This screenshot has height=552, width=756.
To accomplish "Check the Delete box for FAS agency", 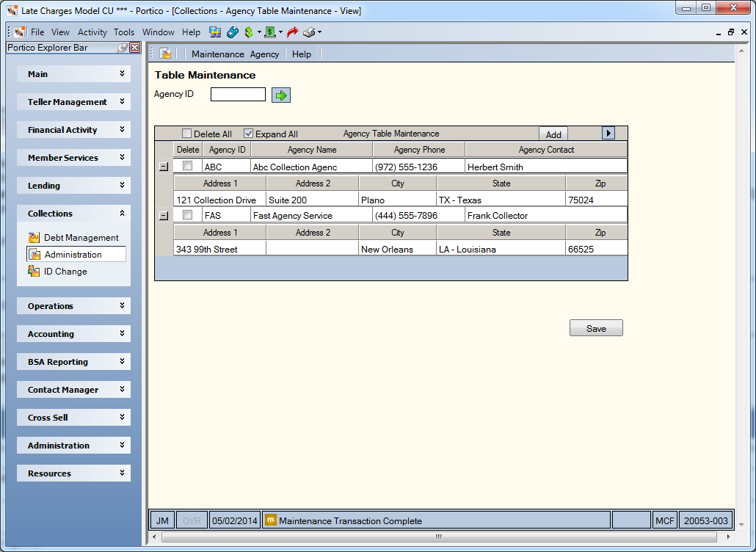I will coord(188,214).
